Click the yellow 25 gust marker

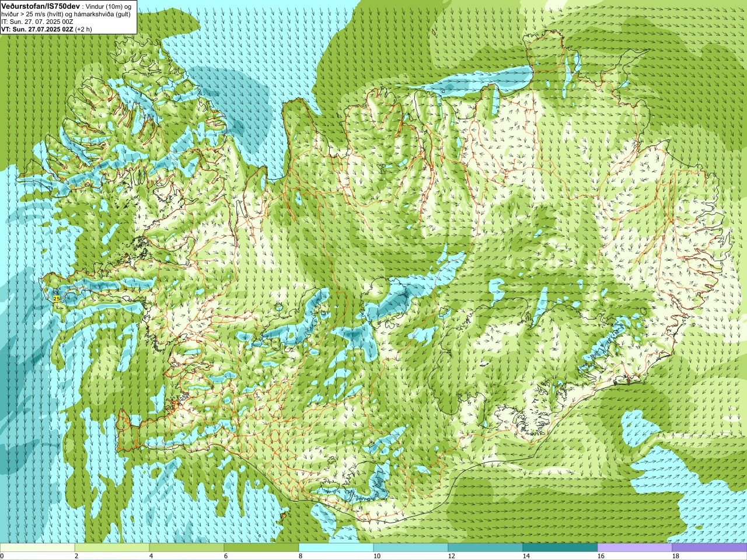pos(57,298)
